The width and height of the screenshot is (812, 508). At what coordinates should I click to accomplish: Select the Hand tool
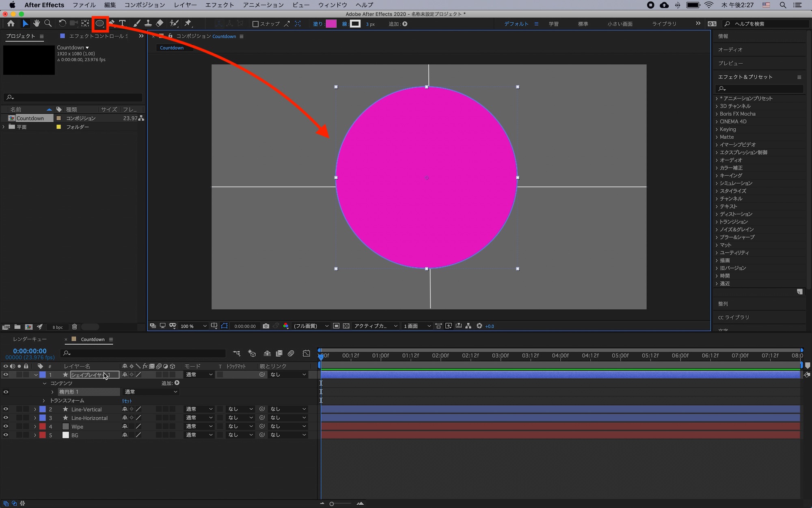pyautogui.click(x=37, y=24)
